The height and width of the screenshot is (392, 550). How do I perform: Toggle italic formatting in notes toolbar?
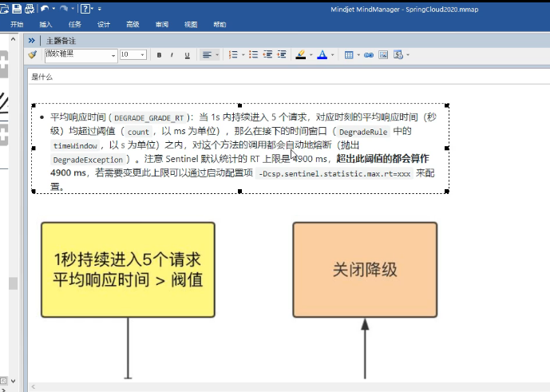click(x=172, y=55)
